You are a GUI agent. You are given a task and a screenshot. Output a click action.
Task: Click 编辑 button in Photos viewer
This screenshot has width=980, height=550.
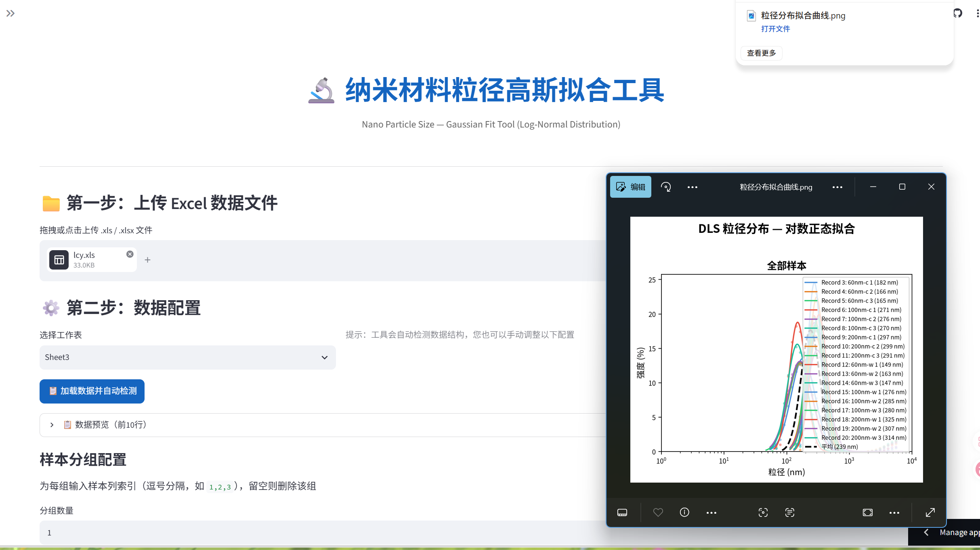coord(630,187)
